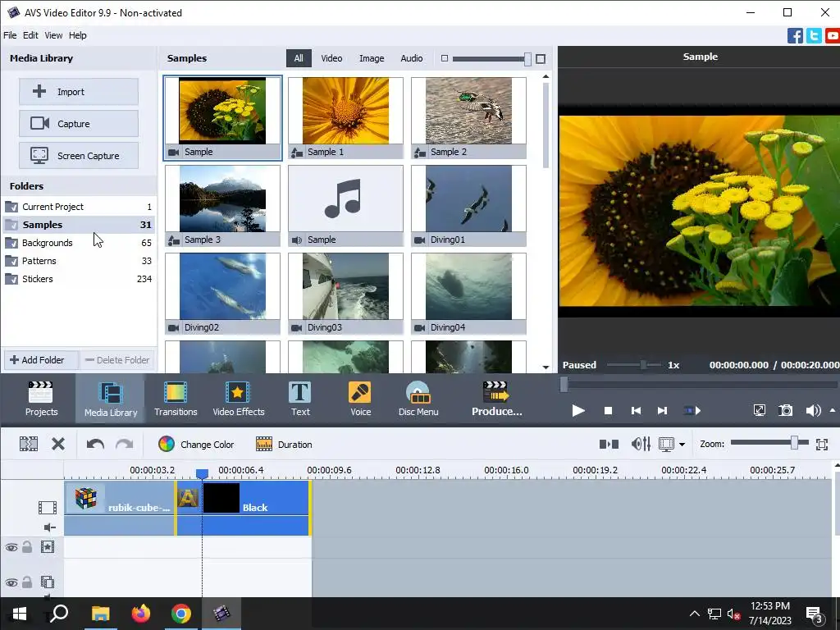Open the Facebook link icon
Screen dimensions: 840x630
click(795, 35)
